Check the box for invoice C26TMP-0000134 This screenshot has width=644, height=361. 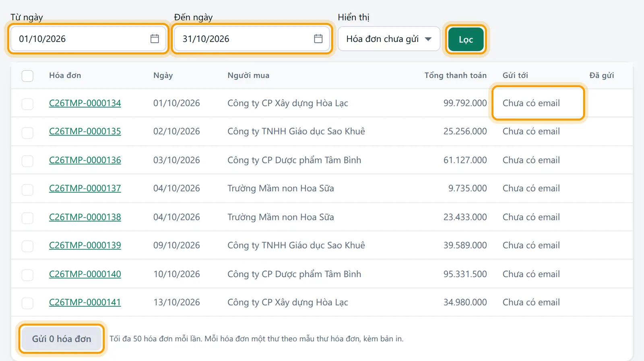pyautogui.click(x=27, y=104)
